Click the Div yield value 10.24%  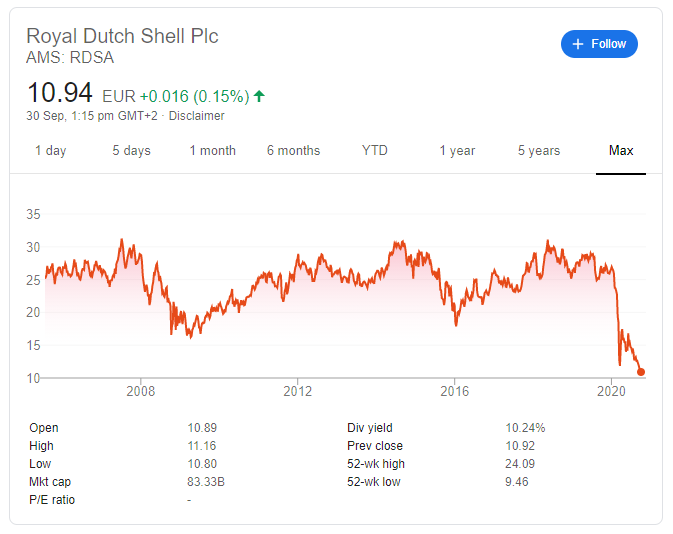point(525,428)
